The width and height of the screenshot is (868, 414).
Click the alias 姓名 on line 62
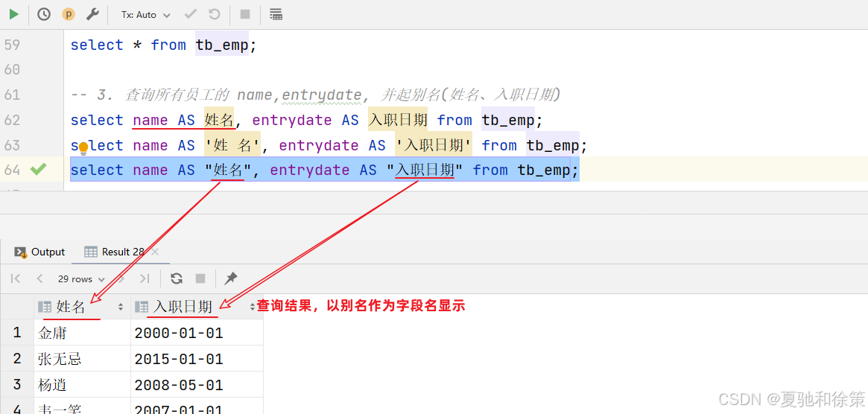tap(219, 120)
